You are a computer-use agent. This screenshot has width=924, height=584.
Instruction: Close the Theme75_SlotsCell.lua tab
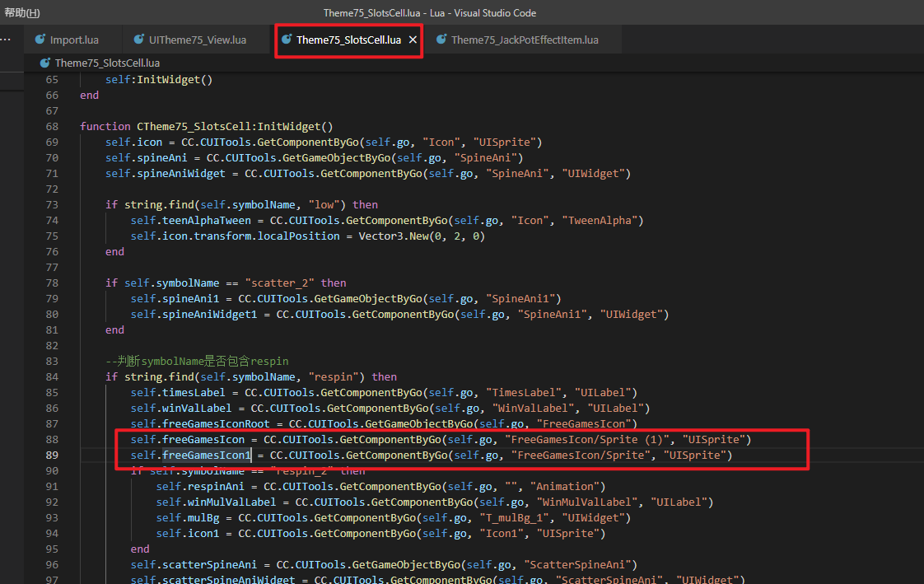tap(413, 40)
